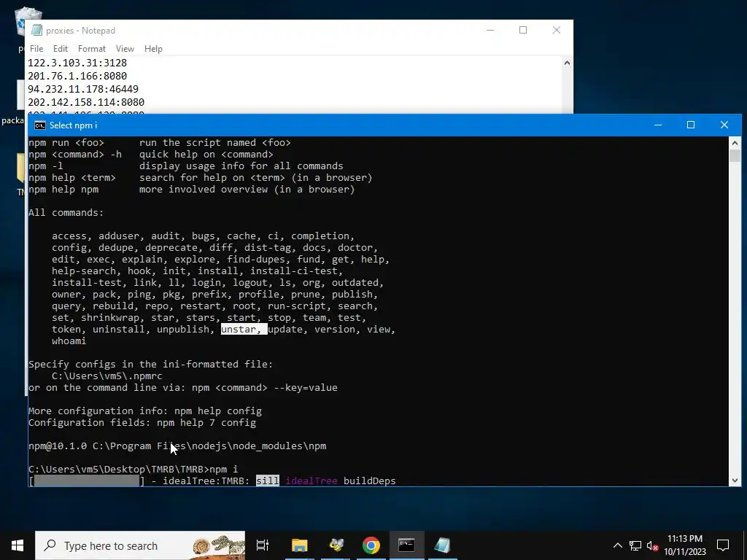Screen dimensions: 747x560
Task: Minimize the npm i command window
Action: [658, 125]
